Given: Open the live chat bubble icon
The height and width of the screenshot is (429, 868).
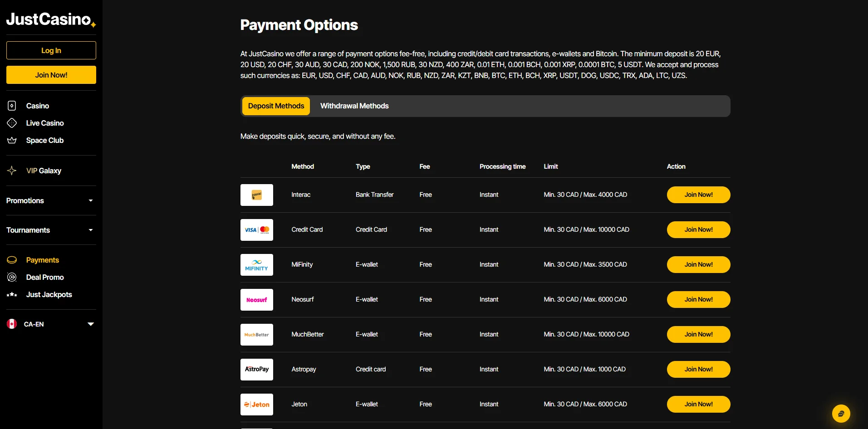Looking at the screenshot, I should 841,414.
